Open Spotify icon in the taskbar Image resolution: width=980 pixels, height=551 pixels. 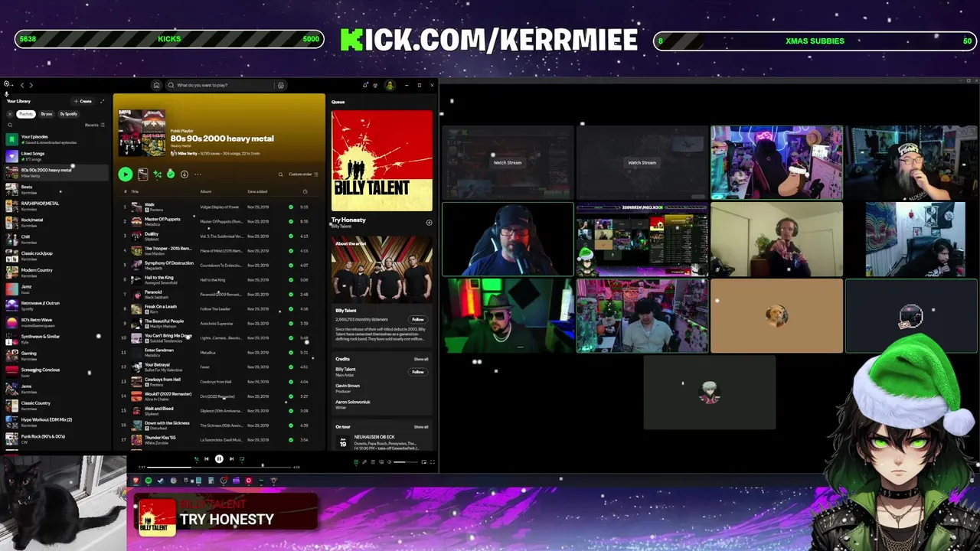pos(149,481)
